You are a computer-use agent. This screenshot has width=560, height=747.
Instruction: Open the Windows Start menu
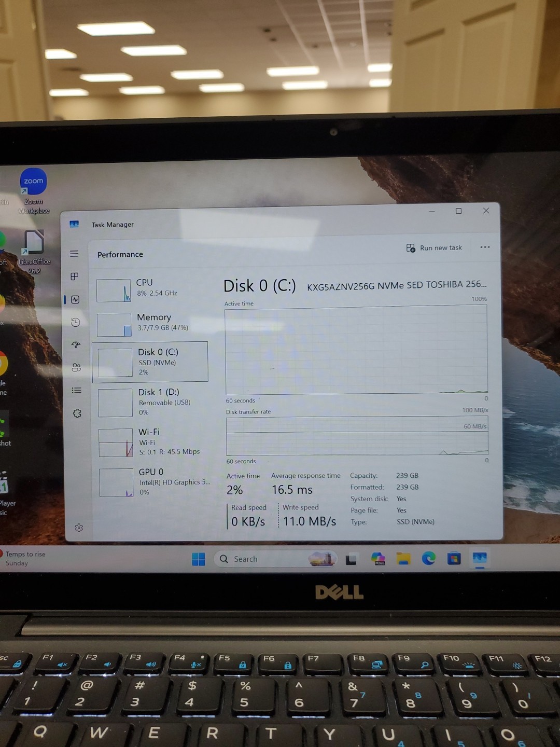(199, 559)
